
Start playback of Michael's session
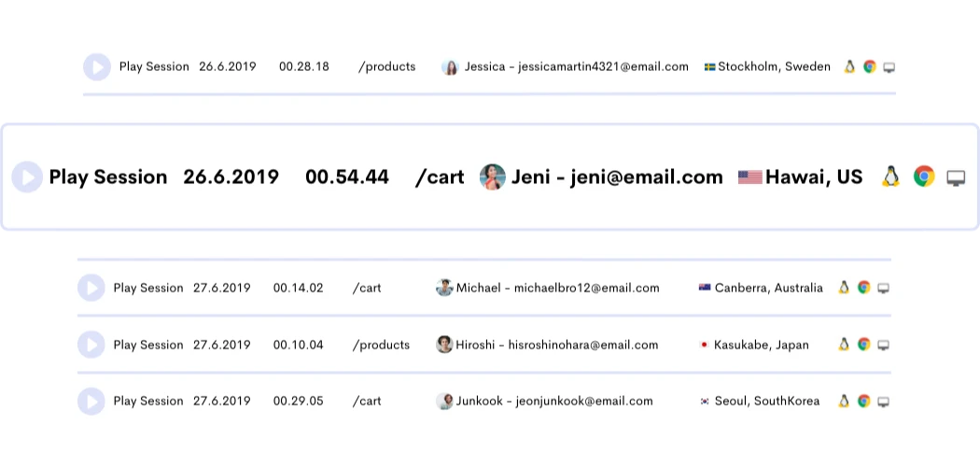tap(91, 288)
